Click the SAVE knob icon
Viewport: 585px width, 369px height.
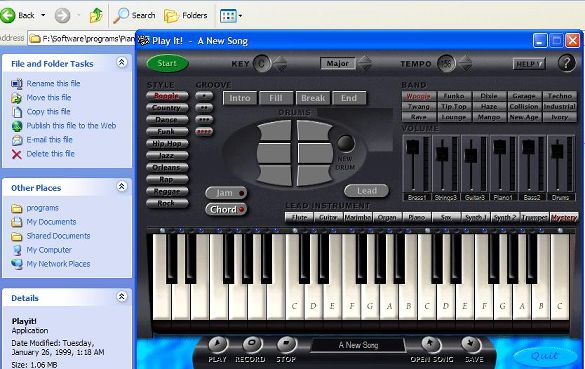(472, 344)
